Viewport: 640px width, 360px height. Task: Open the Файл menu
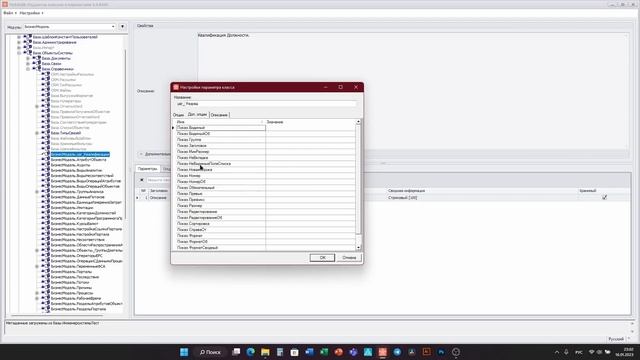tap(10, 13)
